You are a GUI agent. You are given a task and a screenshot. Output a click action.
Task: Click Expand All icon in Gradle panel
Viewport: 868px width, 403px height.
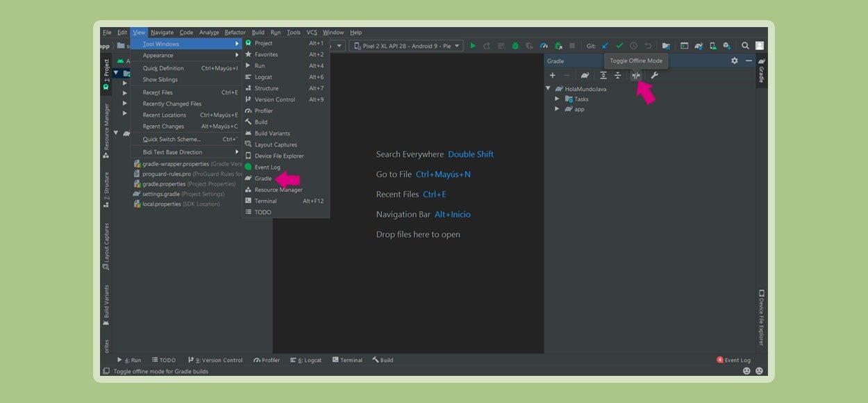603,75
